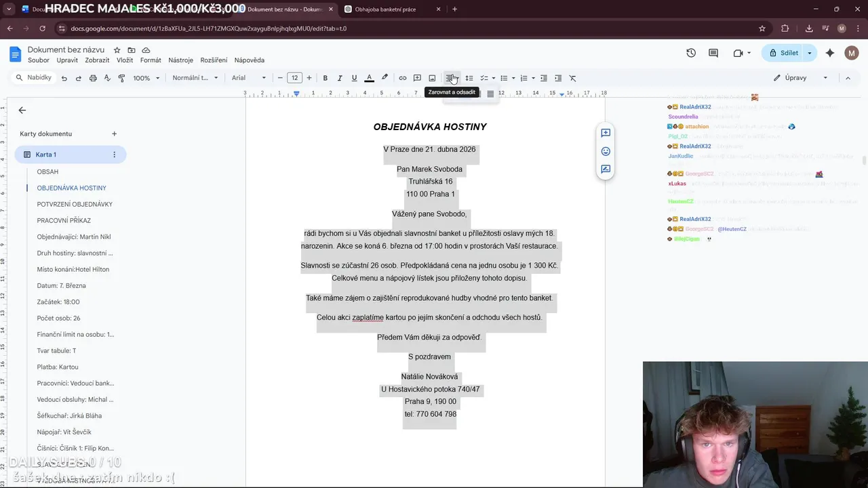The width and height of the screenshot is (868, 488).
Task: Open the version history clock icon
Action: (691, 53)
